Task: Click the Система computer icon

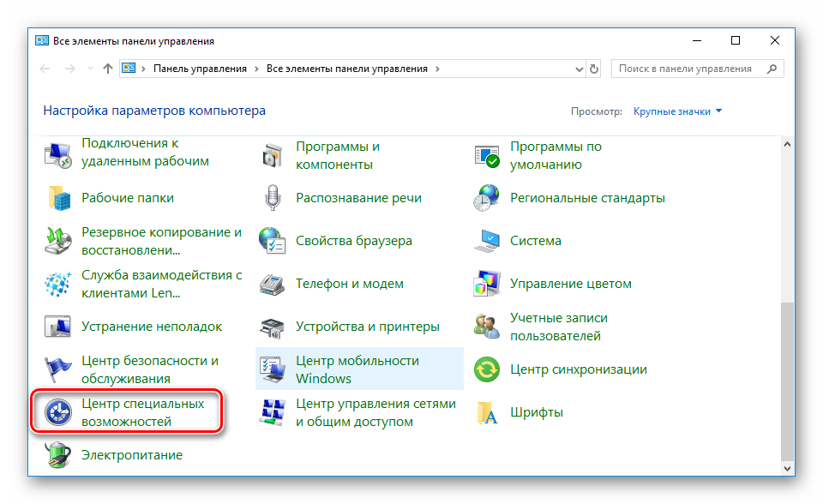Action: 487,241
